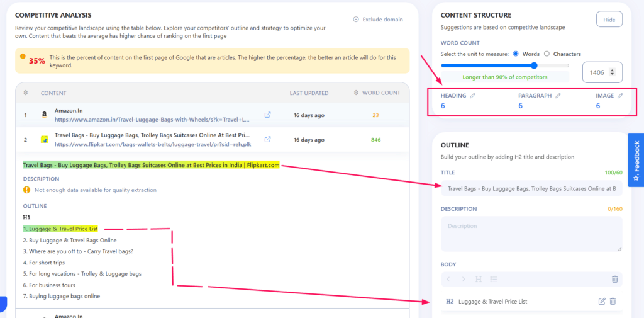Sort table by rank column icon
644x318 pixels.
[26, 93]
